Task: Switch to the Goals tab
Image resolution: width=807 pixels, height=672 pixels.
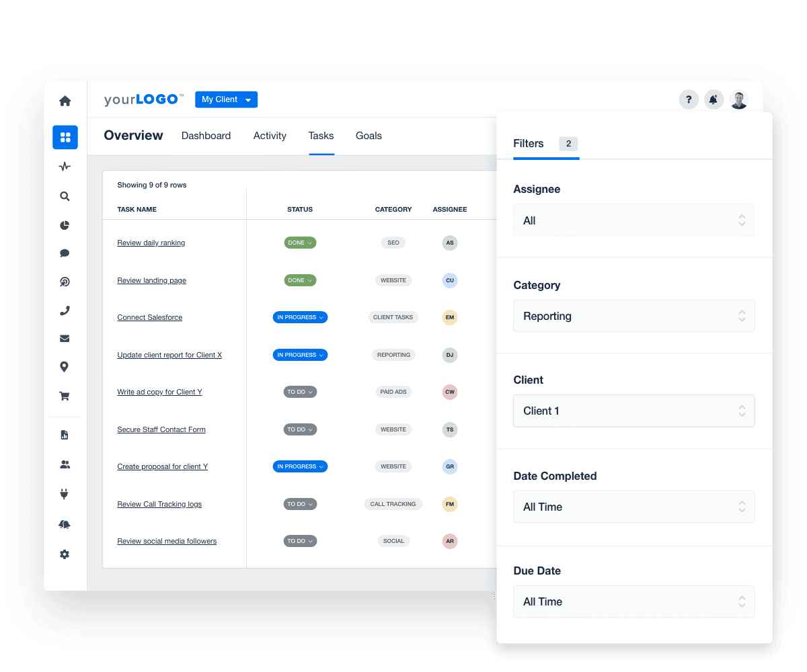Action: (369, 136)
